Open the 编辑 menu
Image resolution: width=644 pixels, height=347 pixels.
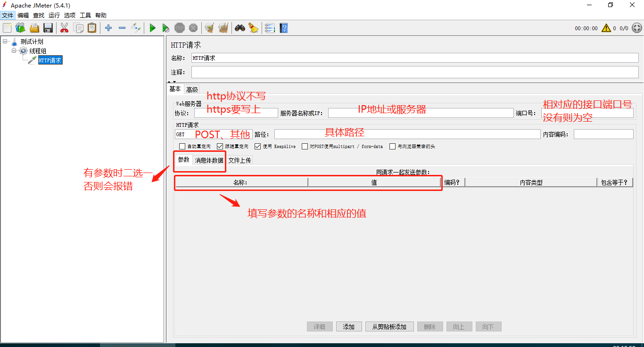23,16
